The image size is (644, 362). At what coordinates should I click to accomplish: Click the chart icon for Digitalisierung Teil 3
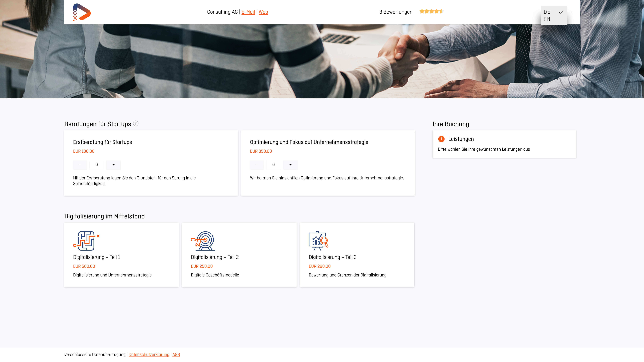click(x=318, y=241)
